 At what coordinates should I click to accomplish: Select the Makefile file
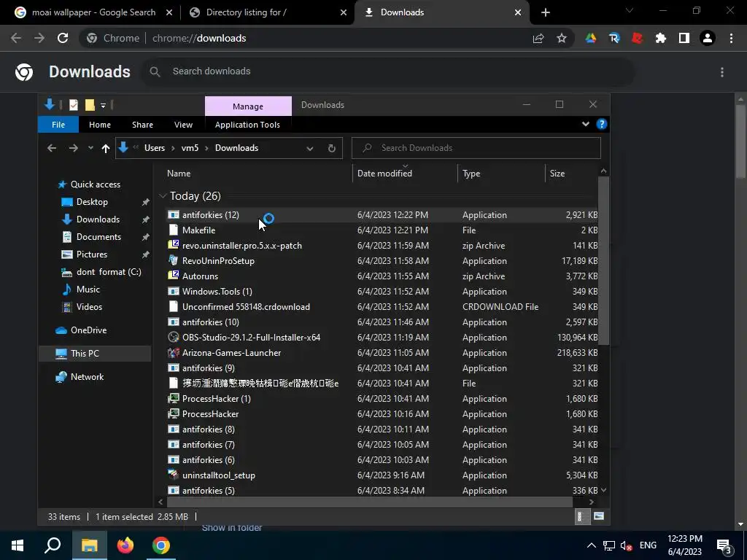380,230
